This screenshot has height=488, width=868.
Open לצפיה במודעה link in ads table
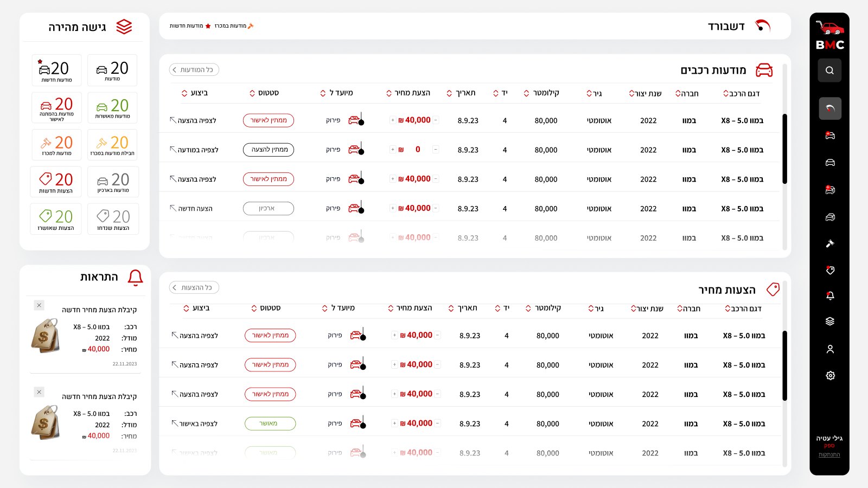coord(194,150)
